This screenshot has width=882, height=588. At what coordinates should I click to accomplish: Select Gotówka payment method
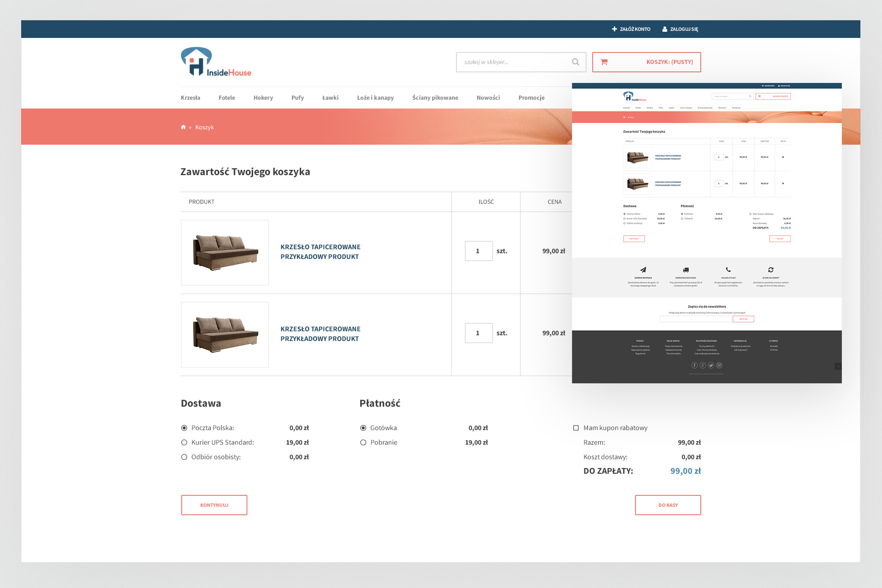click(363, 428)
